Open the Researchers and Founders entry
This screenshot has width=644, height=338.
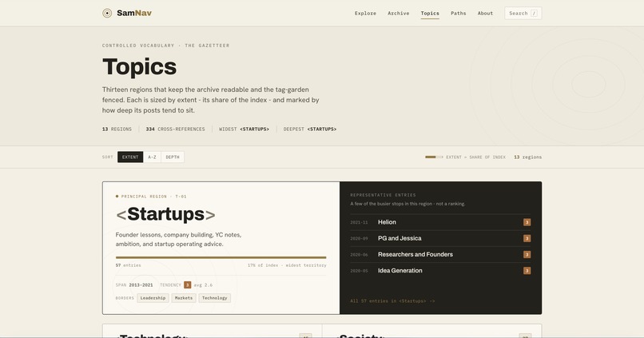click(415, 254)
